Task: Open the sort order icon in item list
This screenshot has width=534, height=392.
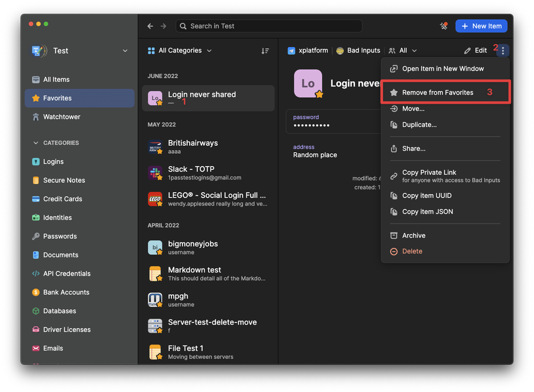Action: [265, 51]
